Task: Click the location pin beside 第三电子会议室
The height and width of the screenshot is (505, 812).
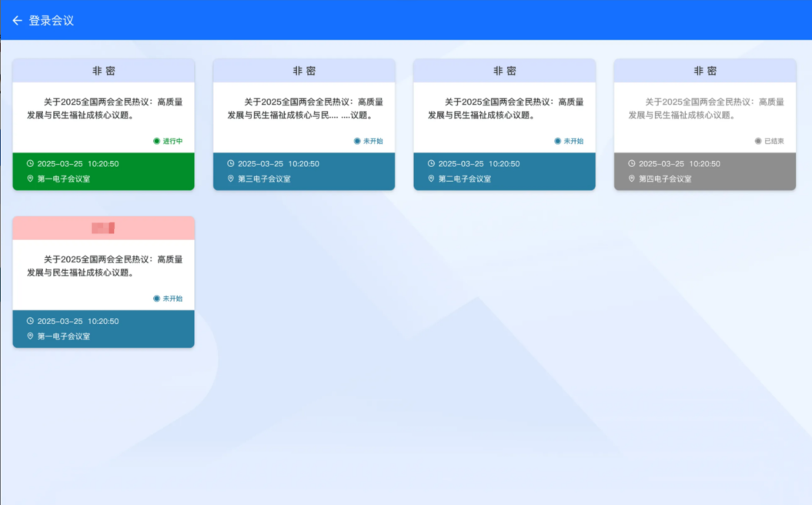Action: pos(230,178)
